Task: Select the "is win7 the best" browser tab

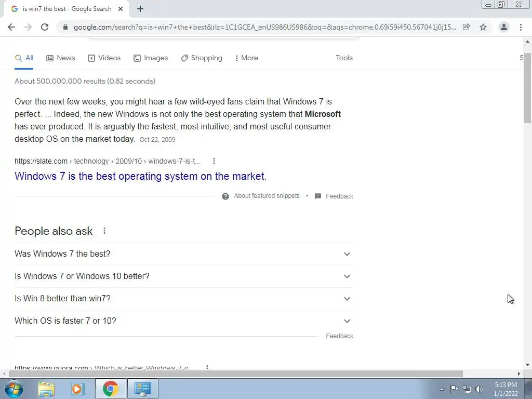Action: pyautogui.click(x=66, y=9)
